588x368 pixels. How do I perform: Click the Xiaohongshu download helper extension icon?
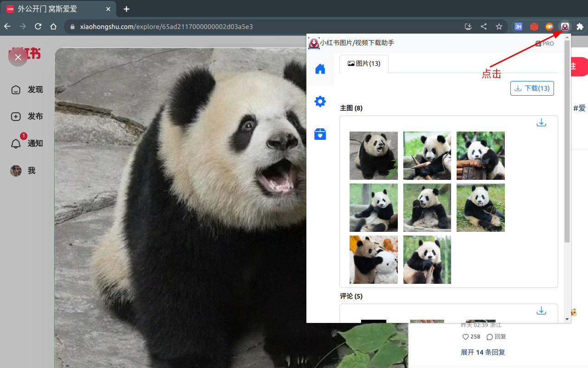point(565,27)
